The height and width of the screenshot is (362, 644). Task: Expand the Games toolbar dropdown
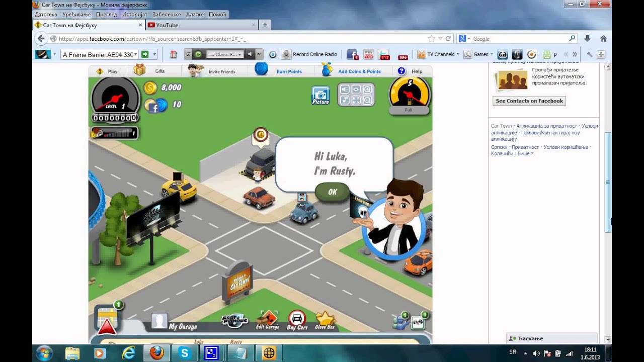tap(492, 54)
